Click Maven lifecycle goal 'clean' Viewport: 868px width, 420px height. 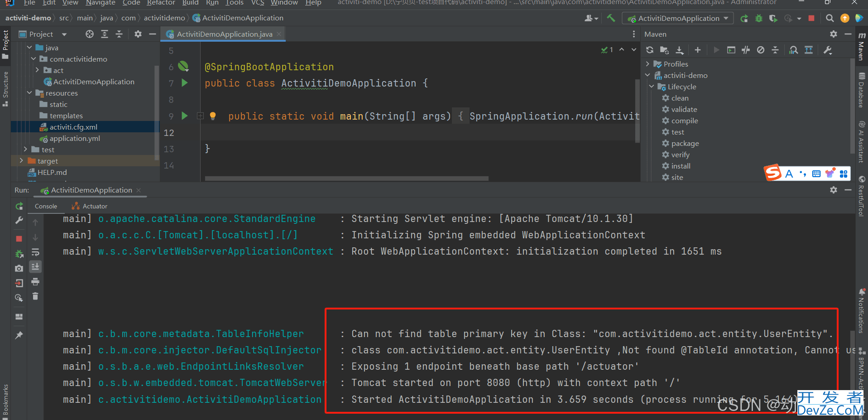[x=680, y=98]
